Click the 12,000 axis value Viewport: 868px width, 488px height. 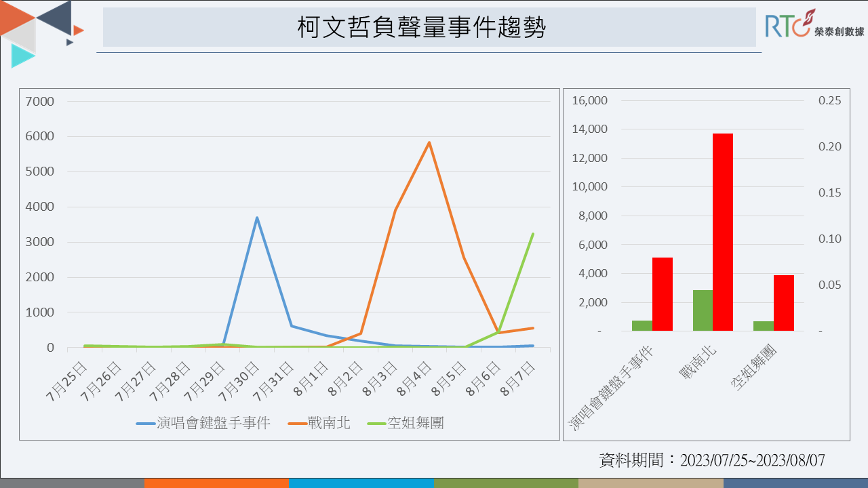[590, 158]
